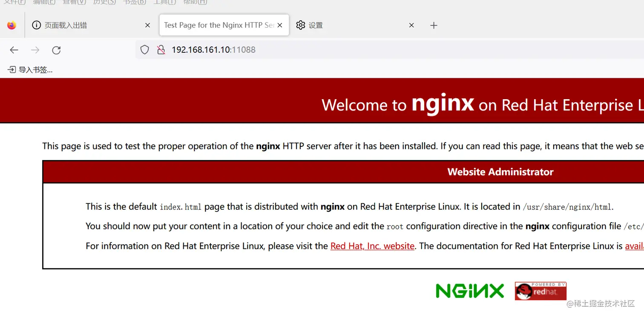Click the /usr/share/nginx/html path text
Screen dimensions: 644x317
(567, 207)
